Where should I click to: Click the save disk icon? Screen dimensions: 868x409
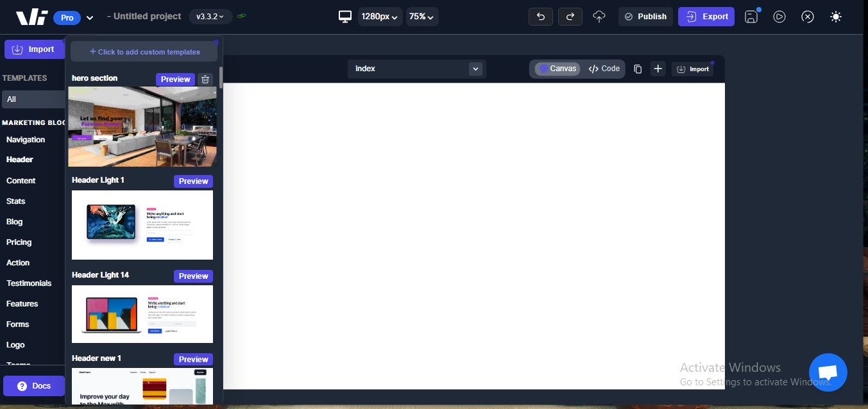click(751, 17)
